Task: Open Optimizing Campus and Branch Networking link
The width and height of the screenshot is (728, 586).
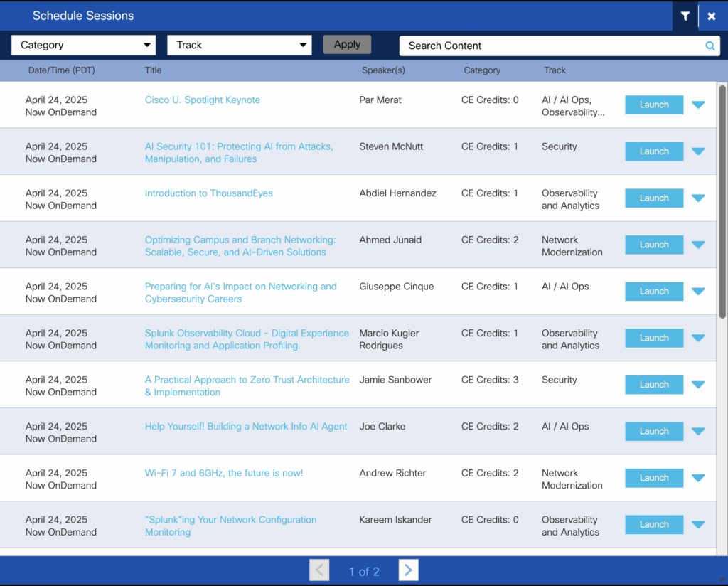Action: (x=240, y=246)
